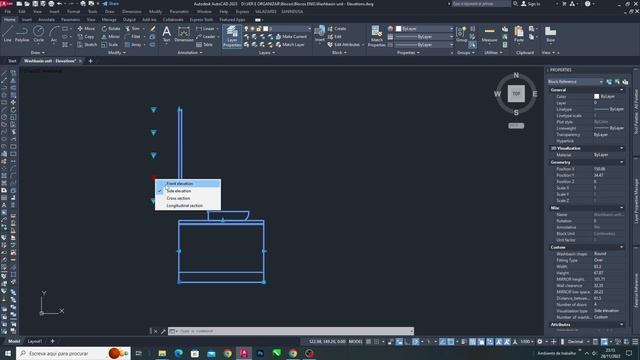Choose Cross section from the menu
Viewport: 640px width, 360px height.
[188, 198]
